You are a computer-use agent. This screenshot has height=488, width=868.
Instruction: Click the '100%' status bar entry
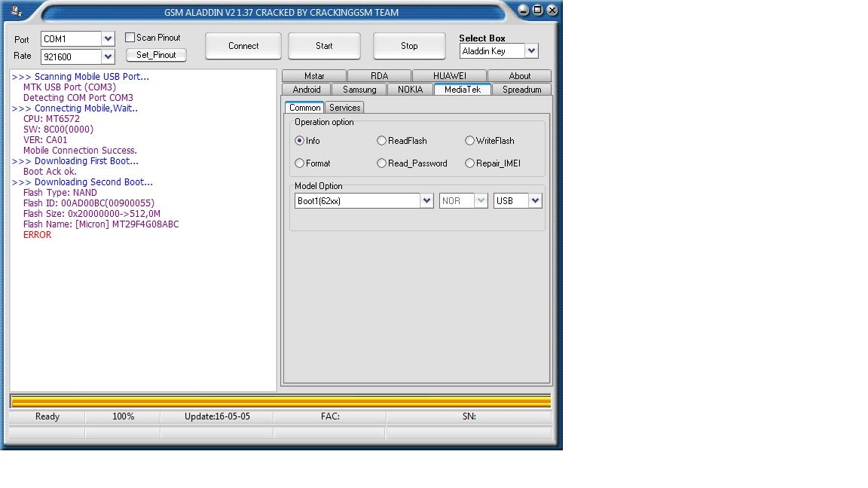(x=123, y=416)
